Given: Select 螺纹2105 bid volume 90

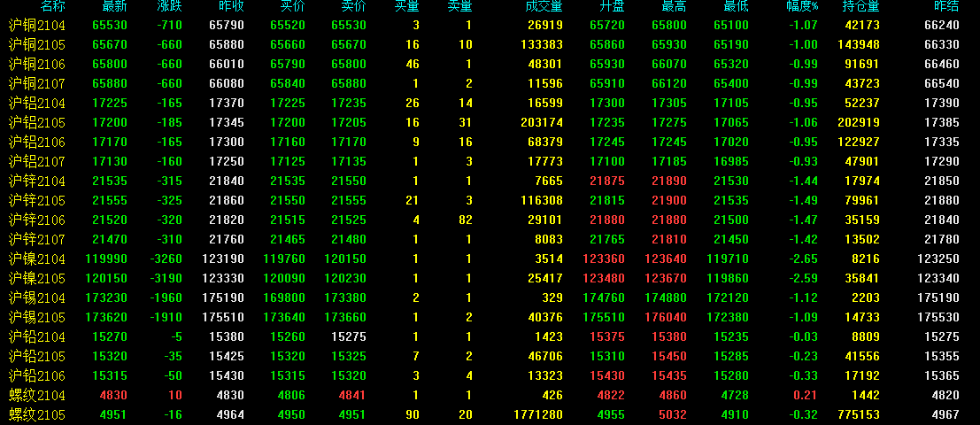Looking at the screenshot, I should click(413, 415).
